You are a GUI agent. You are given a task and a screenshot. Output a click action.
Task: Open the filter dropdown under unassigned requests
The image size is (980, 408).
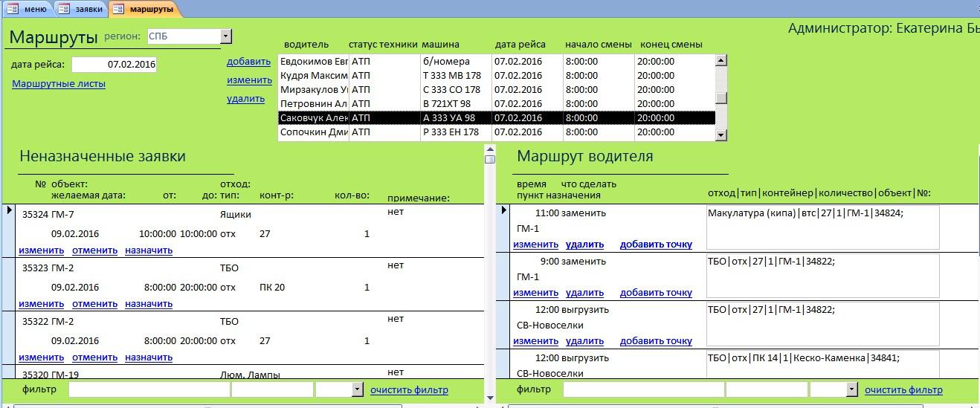tap(357, 389)
